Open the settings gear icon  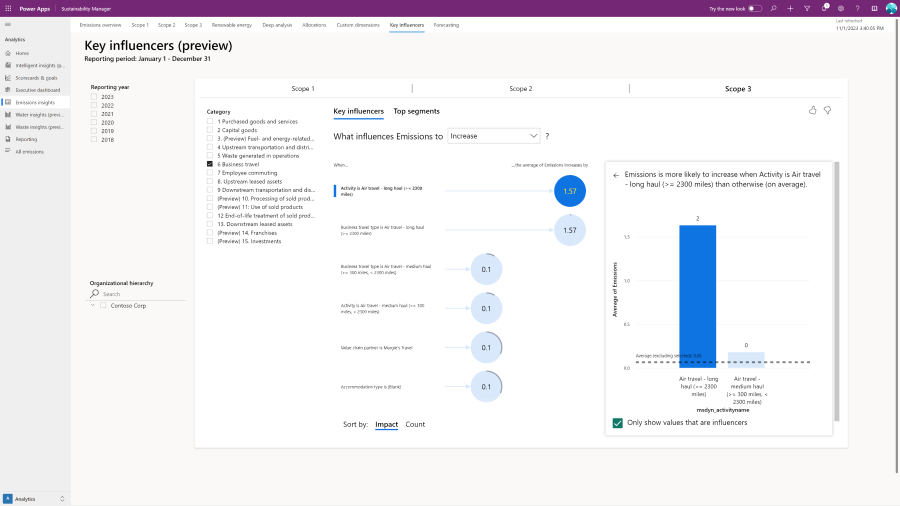pyautogui.click(x=841, y=8)
